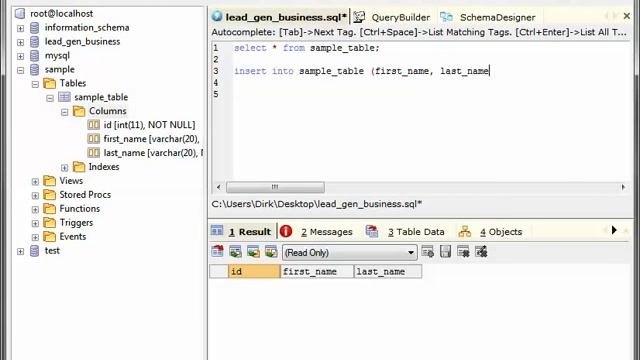Collapse the Tables folder node

click(35, 84)
